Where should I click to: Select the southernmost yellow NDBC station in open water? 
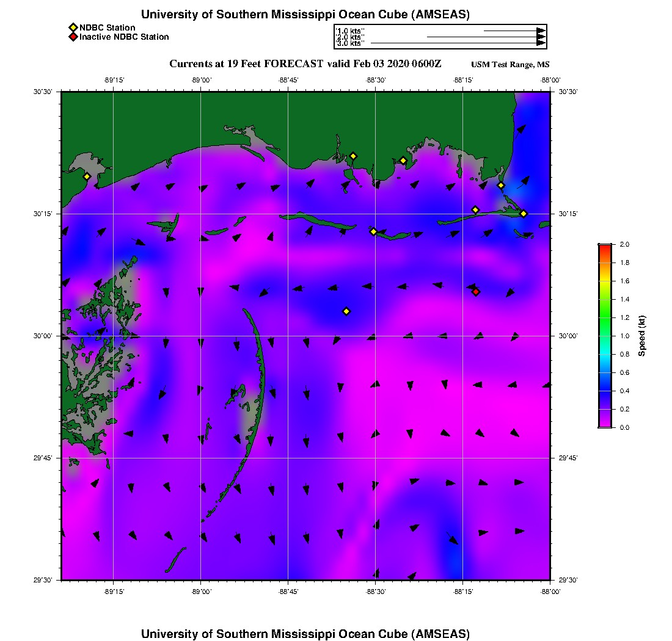(x=346, y=311)
